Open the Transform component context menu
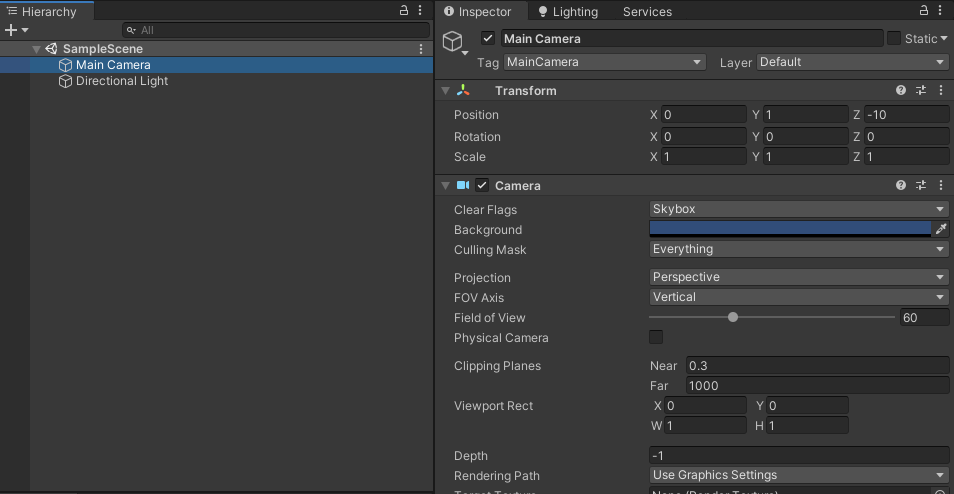 941,90
